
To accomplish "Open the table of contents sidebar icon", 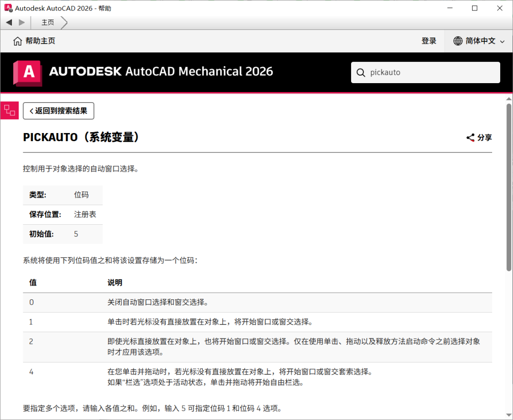I will coord(9,110).
